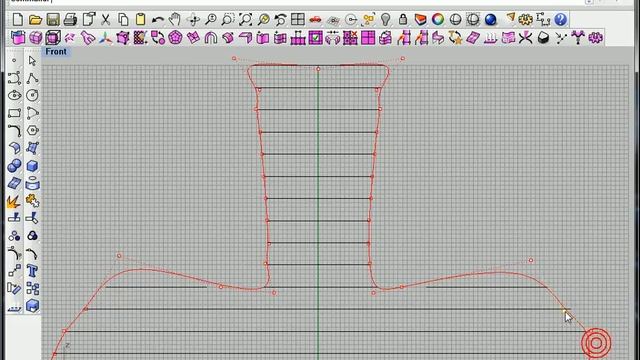Choose the single Point tool
This screenshot has width=640, height=360.
tap(14, 61)
